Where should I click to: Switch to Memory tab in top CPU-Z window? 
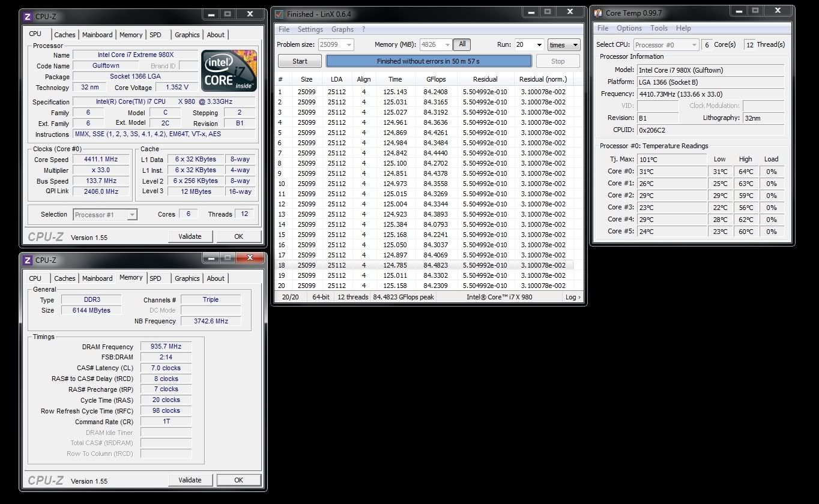click(131, 35)
